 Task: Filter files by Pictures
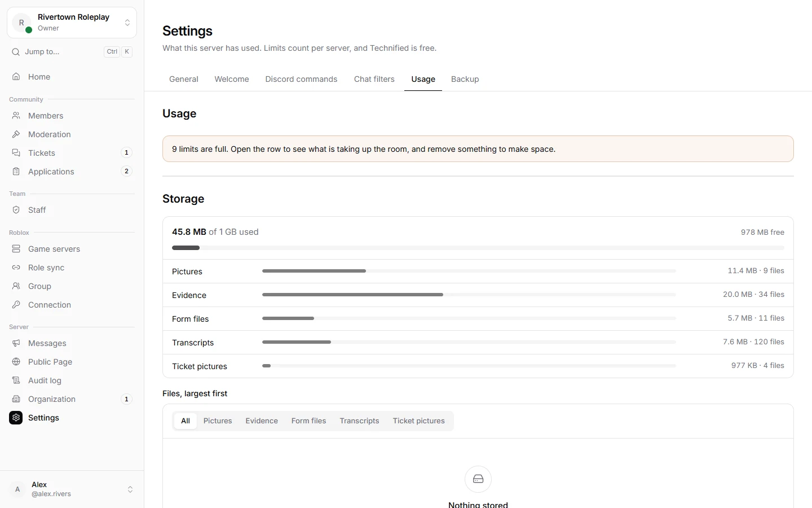218,421
